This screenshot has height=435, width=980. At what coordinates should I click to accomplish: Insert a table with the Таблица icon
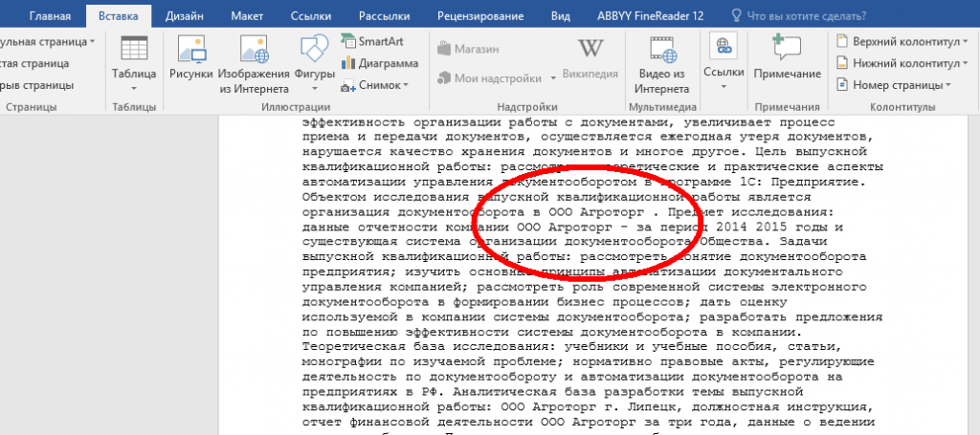coord(134,49)
